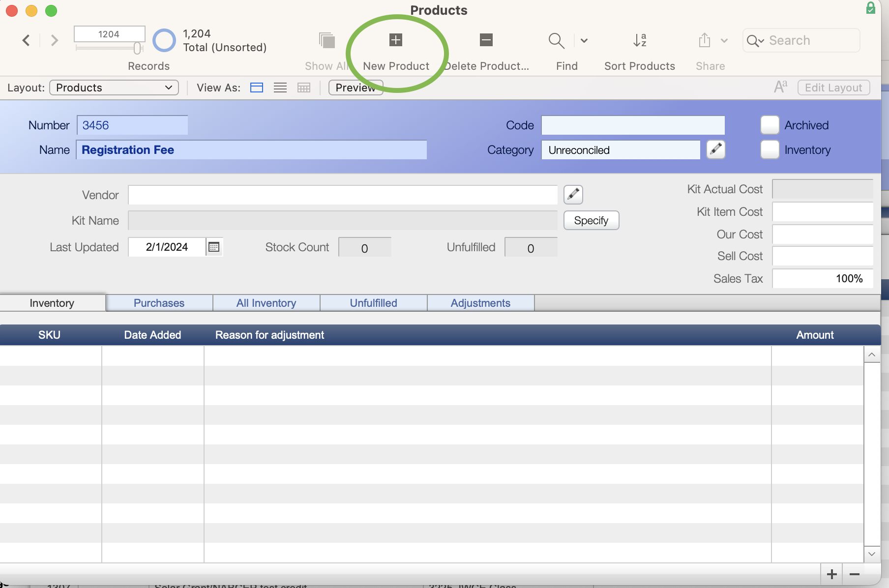Select the Inventory tab
Screen dimensions: 889x588
point(52,303)
